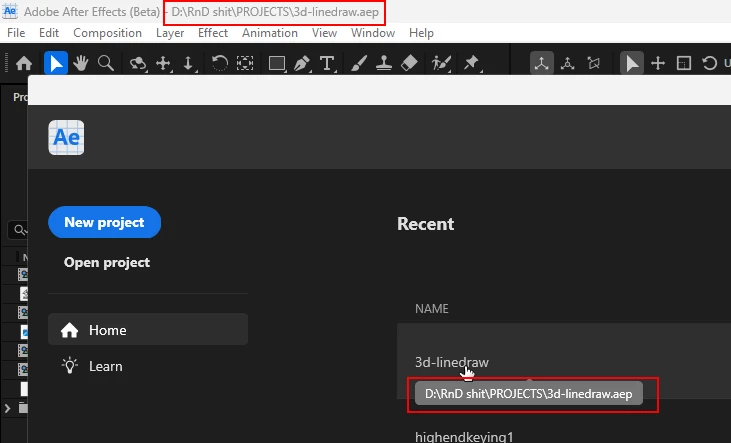Open the Edit menu
Viewport: 731px width, 443px height.
49,33
